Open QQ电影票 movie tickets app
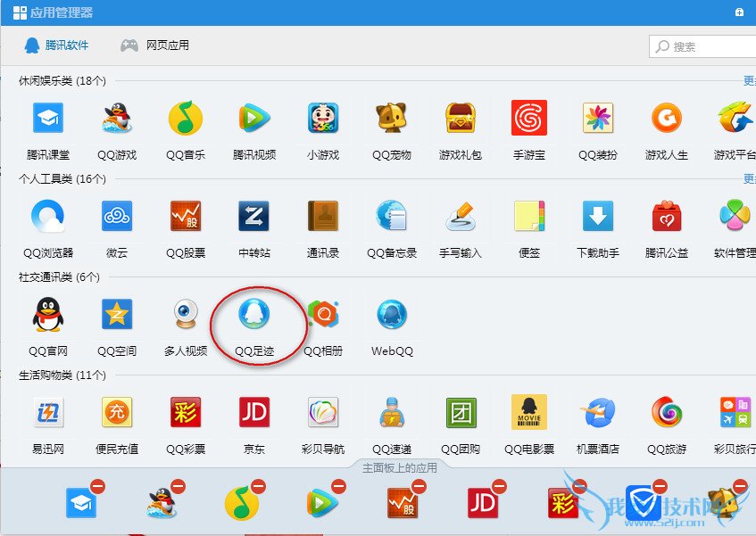The height and width of the screenshot is (536, 756). point(529,413)
